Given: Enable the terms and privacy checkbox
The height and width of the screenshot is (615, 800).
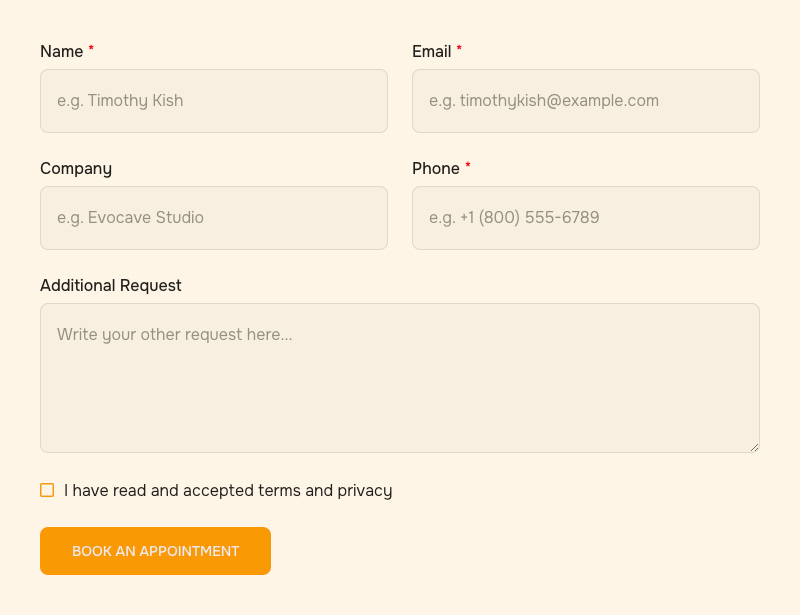Looking at the screenshot, I should 47,490.
